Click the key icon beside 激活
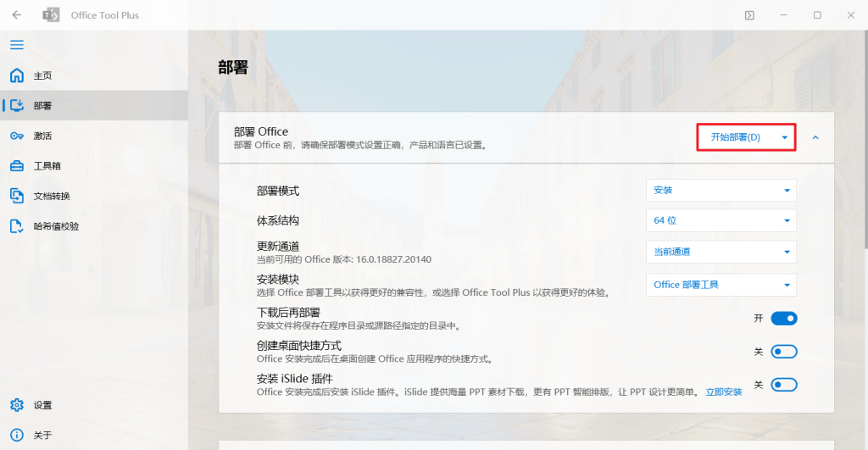868x450 pixels. (x=17, y=136)
